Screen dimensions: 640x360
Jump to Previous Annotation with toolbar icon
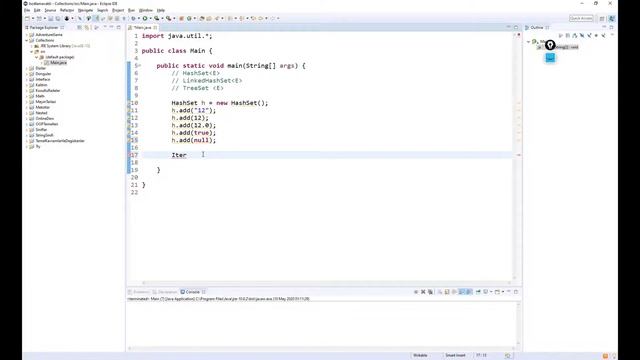[x=242, y=18]
